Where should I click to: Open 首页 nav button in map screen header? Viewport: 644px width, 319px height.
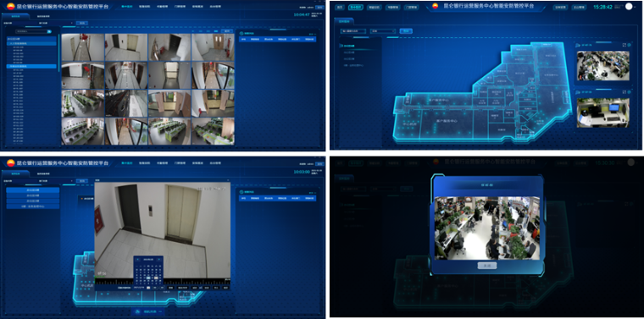pos(339,8)
